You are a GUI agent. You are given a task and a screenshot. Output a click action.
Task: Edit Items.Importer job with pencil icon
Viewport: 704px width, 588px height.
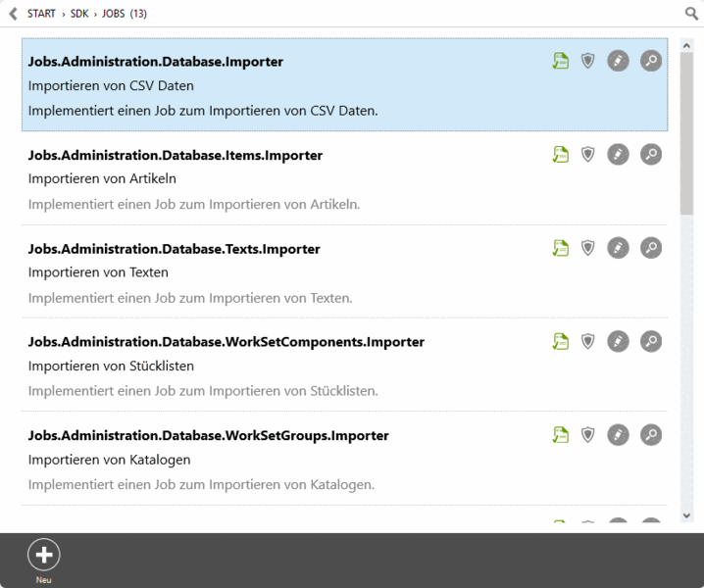pos(619,155)
